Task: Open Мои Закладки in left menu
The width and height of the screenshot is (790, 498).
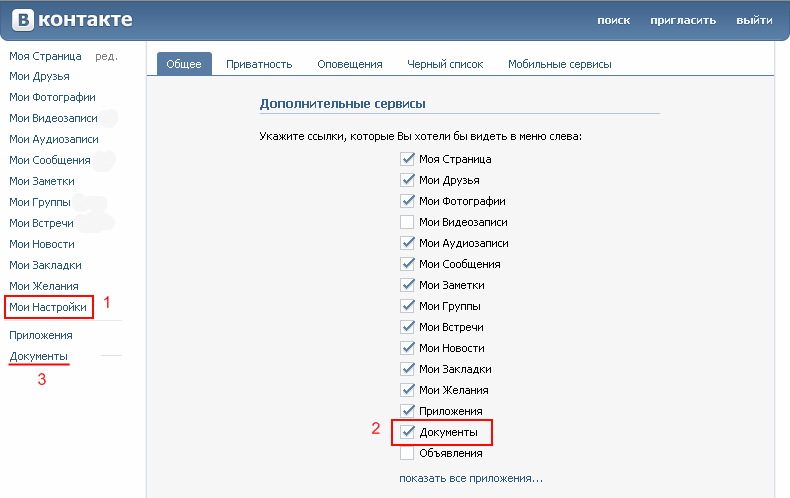Action: pos(45,265)
